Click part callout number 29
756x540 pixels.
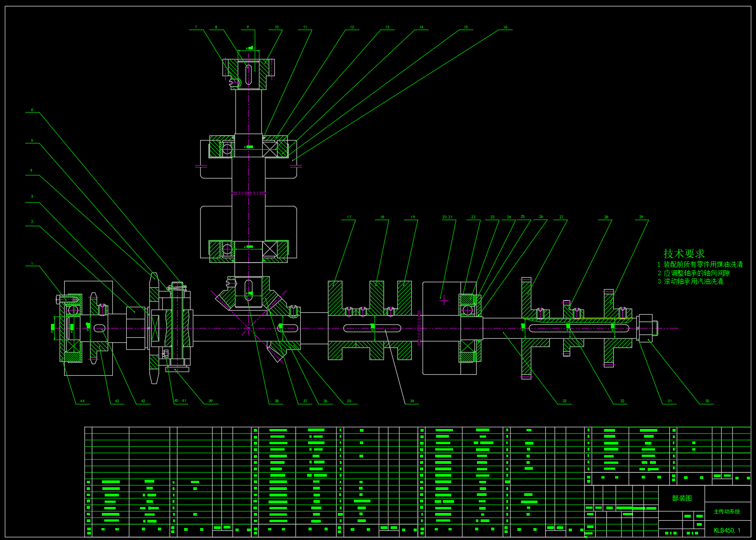(x=641, y=217)
